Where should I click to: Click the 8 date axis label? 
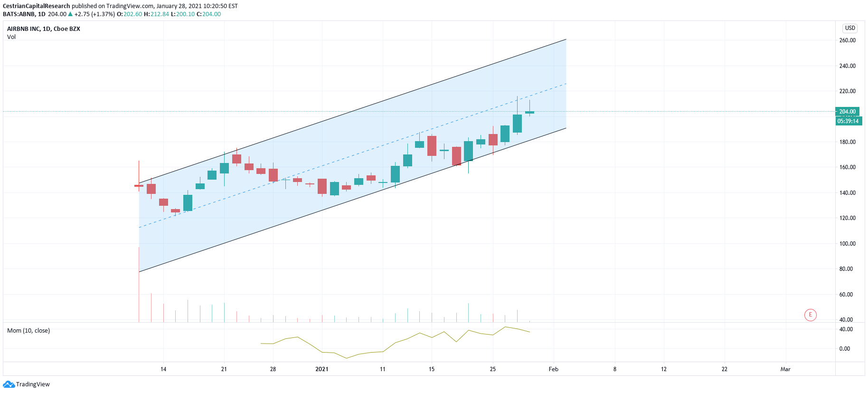pos(615,369)
